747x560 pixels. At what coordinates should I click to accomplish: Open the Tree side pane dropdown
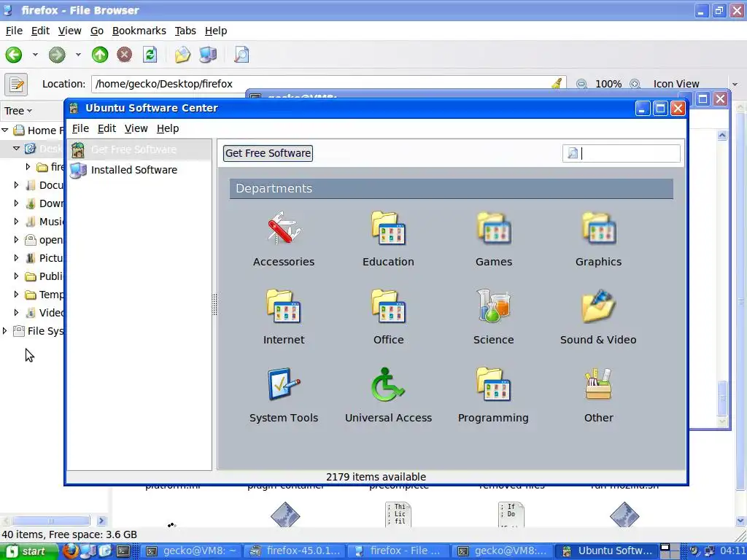tap(18, 111)
